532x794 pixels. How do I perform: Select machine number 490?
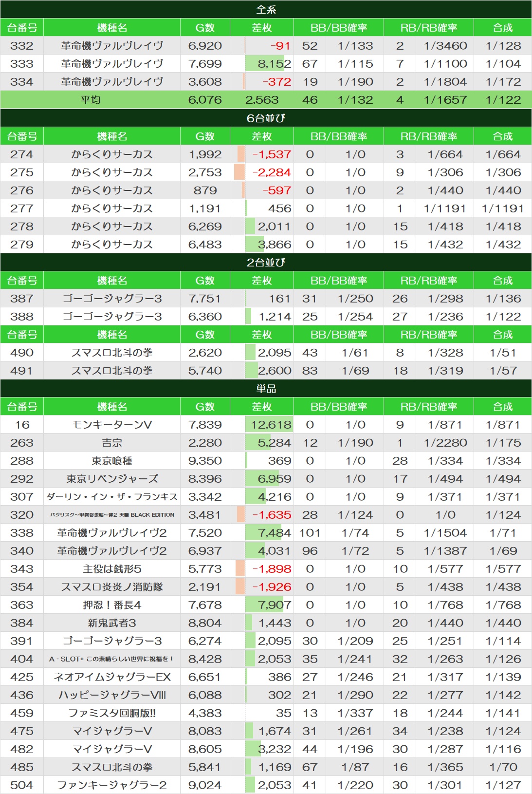22,353
